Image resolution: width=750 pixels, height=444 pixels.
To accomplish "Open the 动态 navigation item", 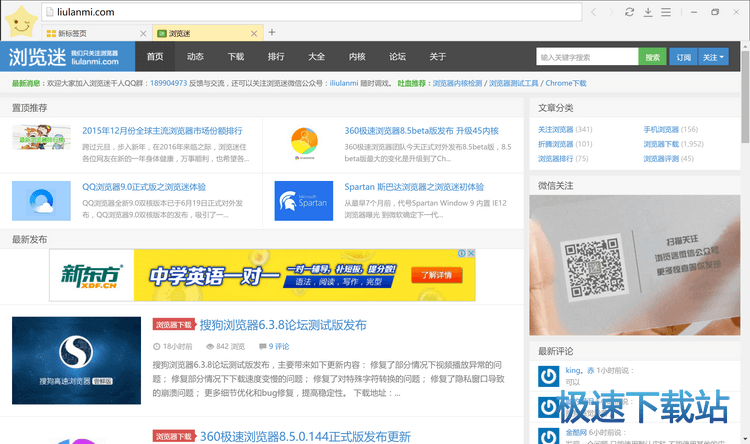I will [195, 56].
